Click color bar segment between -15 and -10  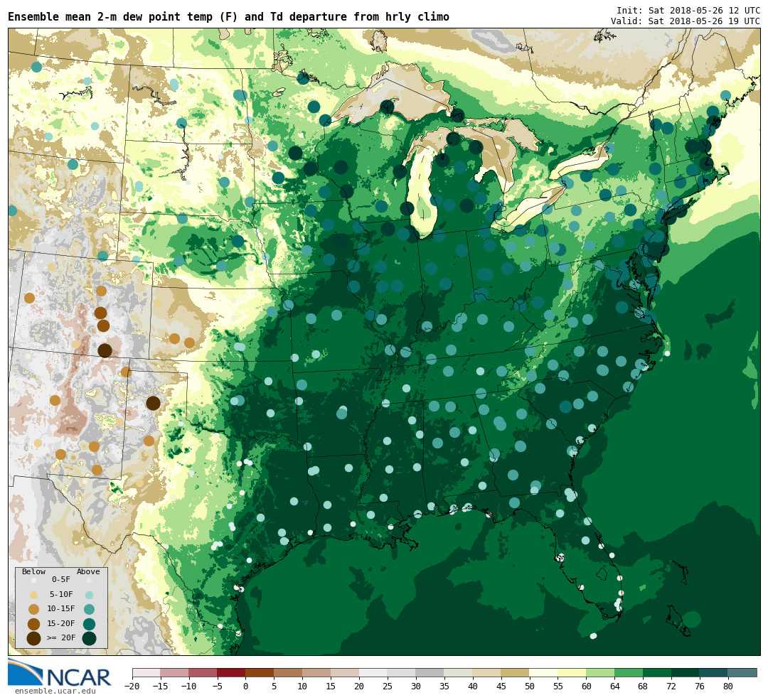(x=175, y=672)
